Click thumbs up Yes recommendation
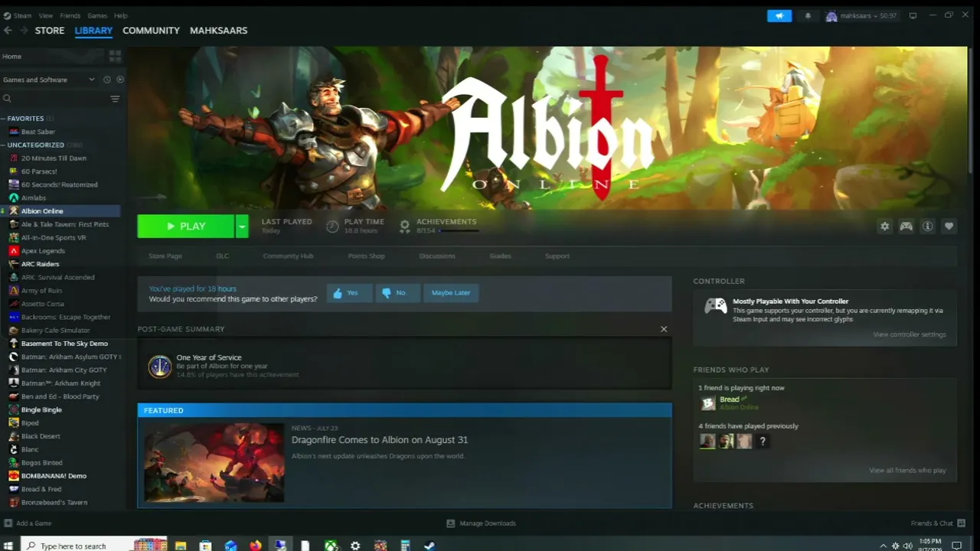Screen dimensions: 980x551 (349, 293)
